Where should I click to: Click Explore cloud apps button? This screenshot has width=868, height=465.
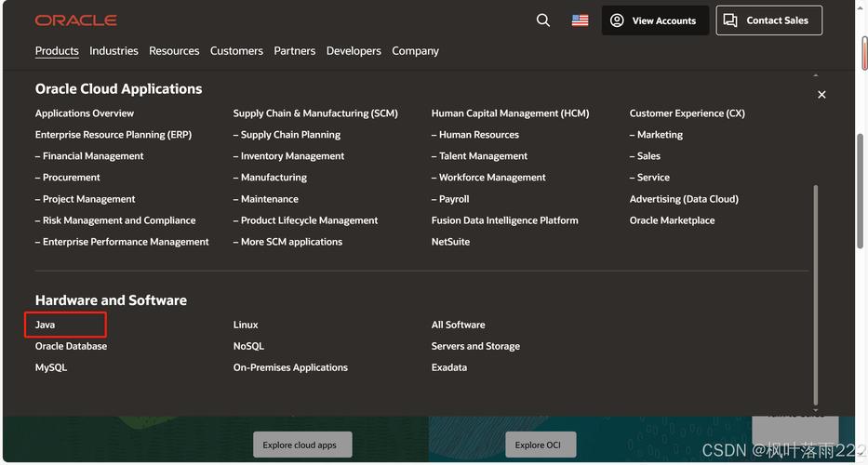click(302, 445)
